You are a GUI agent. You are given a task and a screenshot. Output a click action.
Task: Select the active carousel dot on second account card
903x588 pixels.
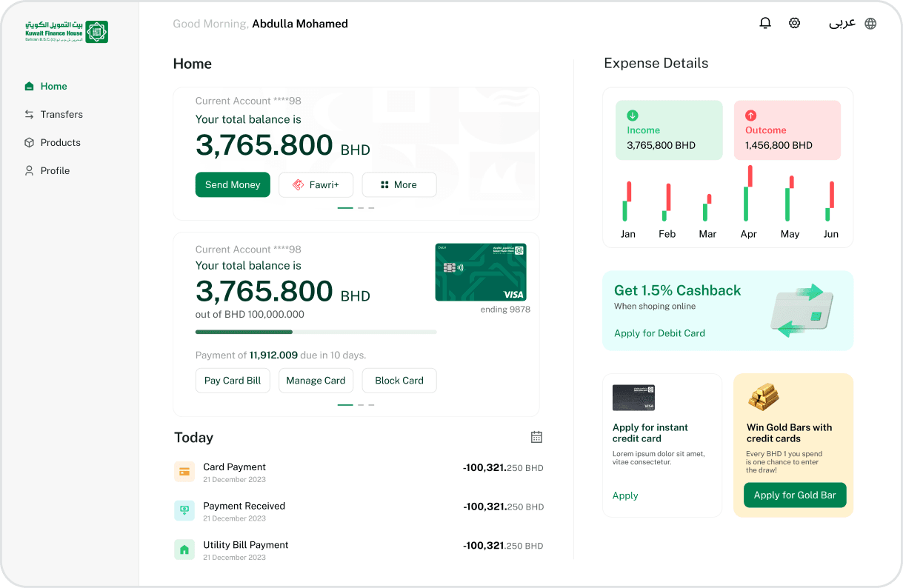pyautogui.click(x=345, y=405)
